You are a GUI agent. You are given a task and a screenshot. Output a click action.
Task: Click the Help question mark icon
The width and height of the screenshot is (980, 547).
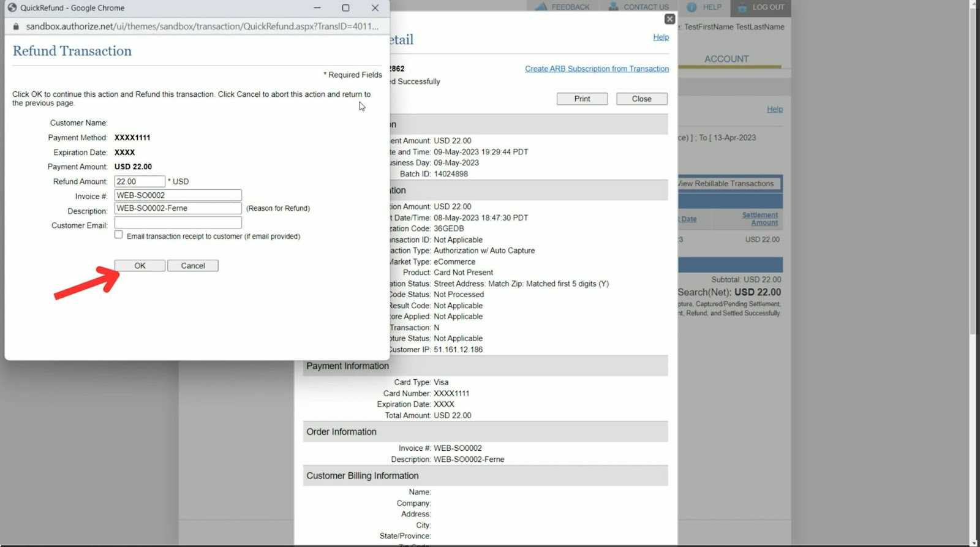(692, 7)
